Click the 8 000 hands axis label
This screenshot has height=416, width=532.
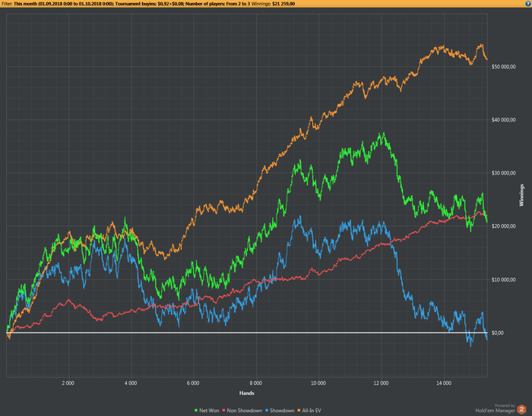pos(256,383)
